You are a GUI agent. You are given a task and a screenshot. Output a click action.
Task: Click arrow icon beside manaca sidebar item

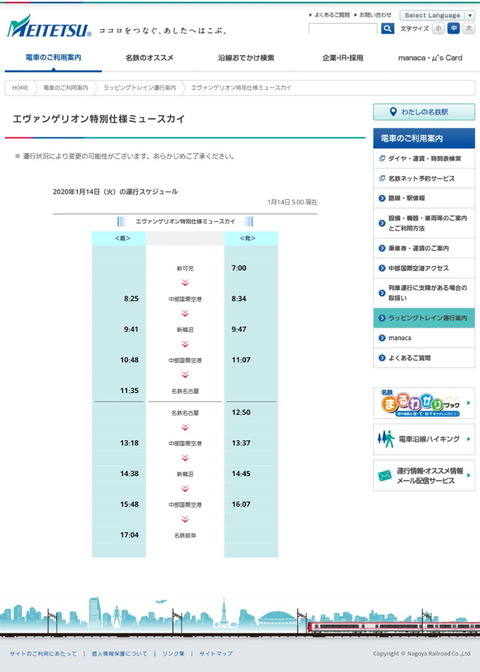(382, 338)
